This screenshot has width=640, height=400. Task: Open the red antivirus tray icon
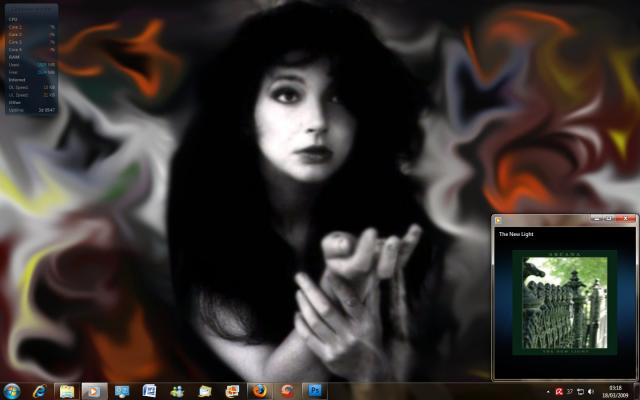(x=559, y=392)
